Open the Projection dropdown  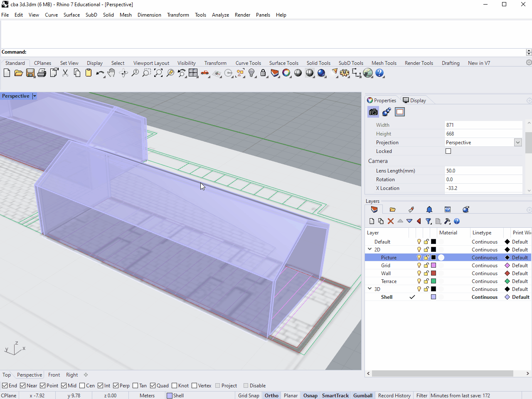[517, 143]
